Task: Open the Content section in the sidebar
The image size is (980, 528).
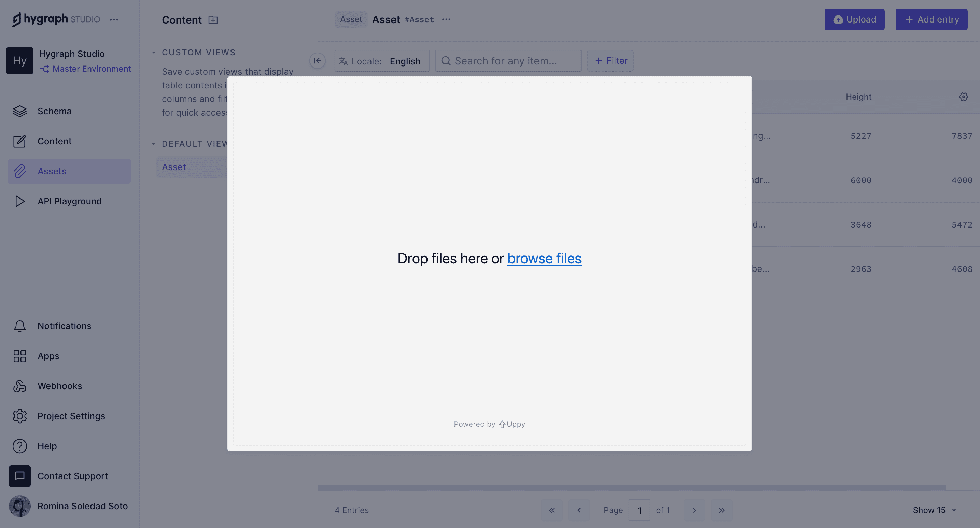Action: 54,141
